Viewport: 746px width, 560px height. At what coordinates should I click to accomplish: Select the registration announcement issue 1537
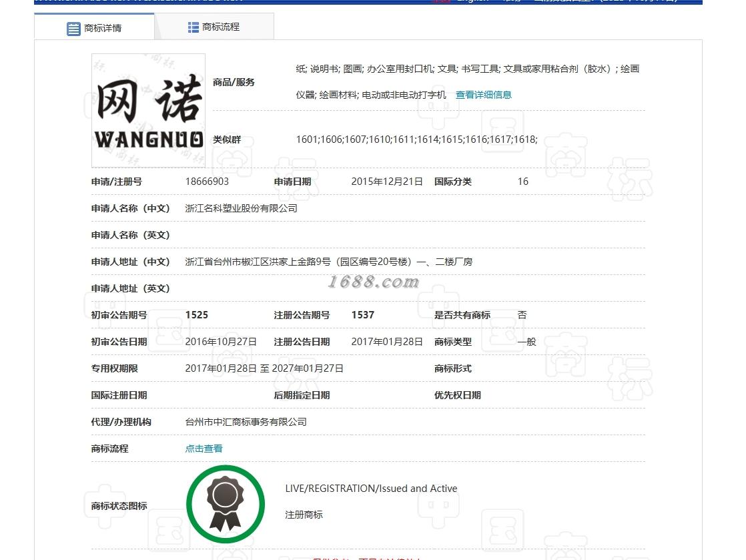362,315
